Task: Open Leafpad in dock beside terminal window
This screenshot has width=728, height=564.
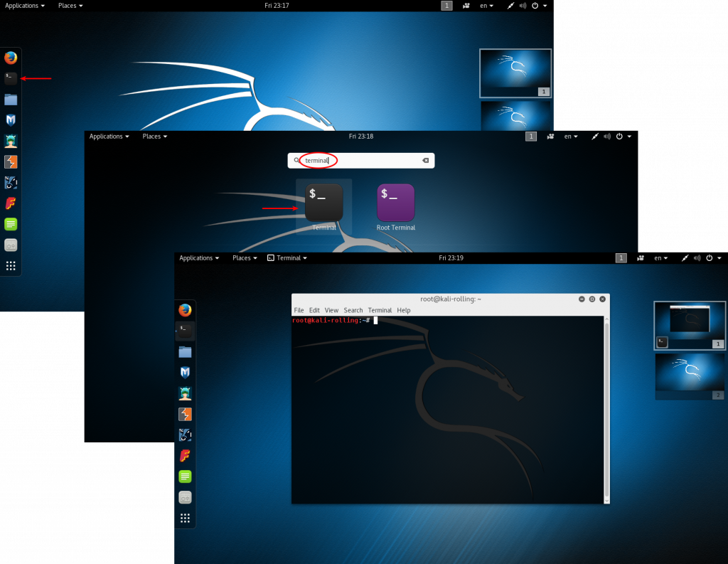Action: (x=185, y=477)
